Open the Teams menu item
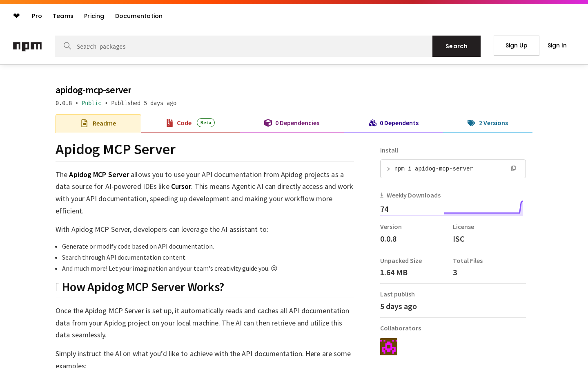 pyautogui.click(x=63, y=16)
